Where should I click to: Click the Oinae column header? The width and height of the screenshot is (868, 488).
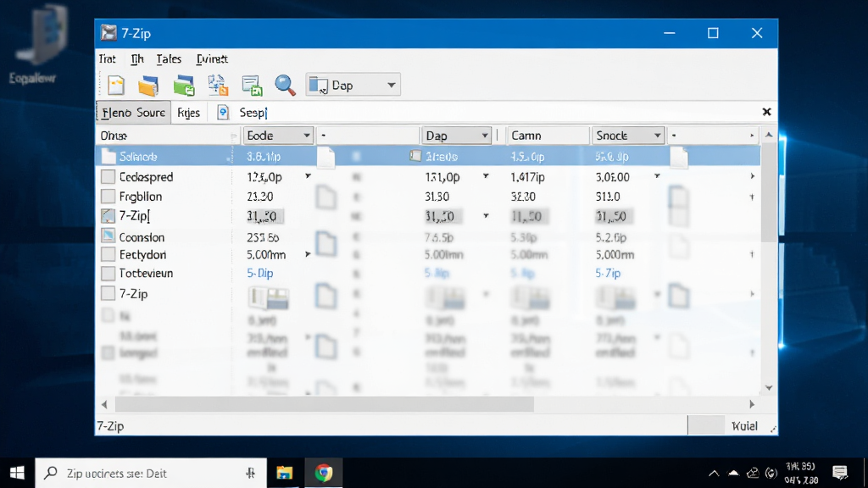coord(167,136)
